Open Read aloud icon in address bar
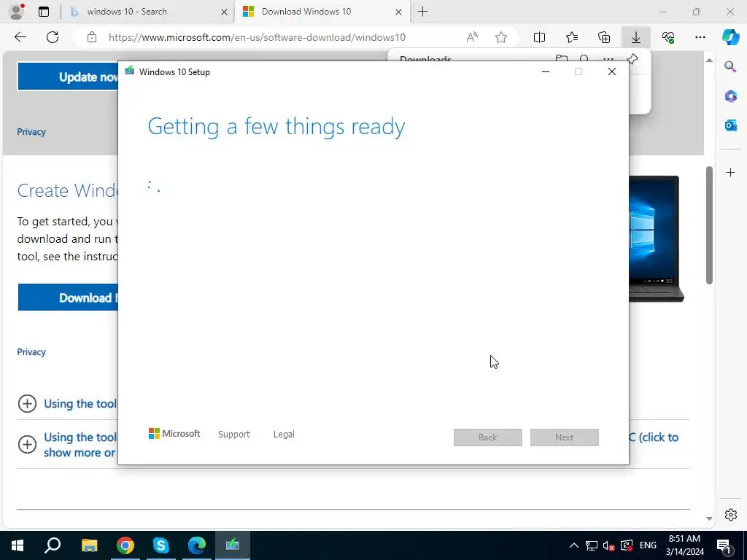The image size is (747, 560). click(x=472, y=37)
